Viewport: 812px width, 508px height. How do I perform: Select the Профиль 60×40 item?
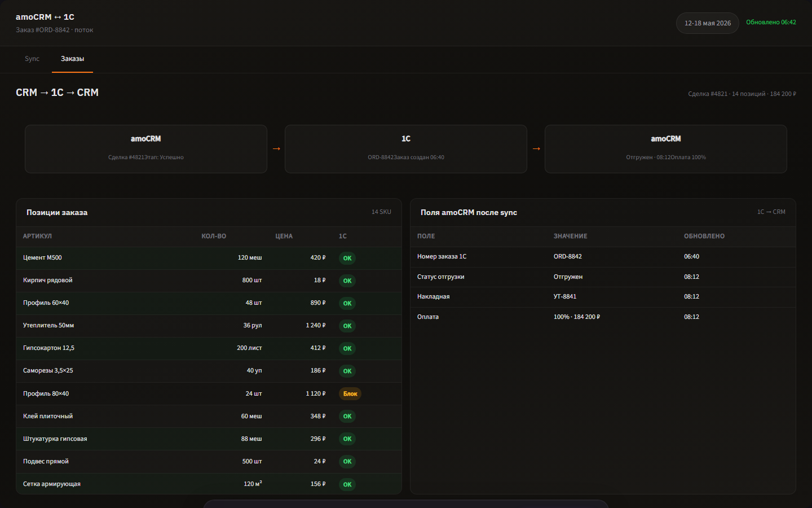pyautogui.click(x=46, y=303)
